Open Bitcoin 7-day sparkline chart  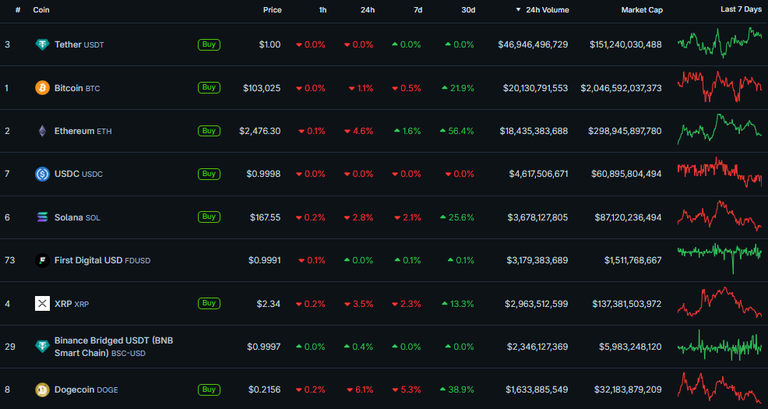click(x=720, y=86)
